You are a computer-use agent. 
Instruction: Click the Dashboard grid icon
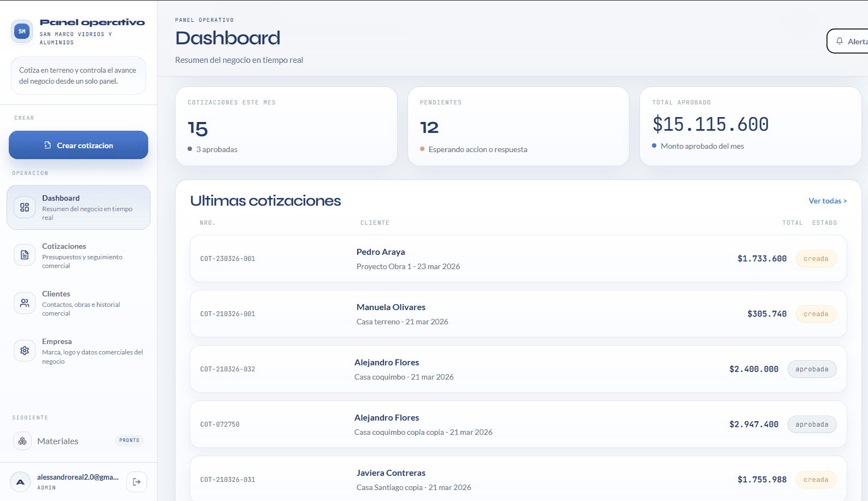25,207
